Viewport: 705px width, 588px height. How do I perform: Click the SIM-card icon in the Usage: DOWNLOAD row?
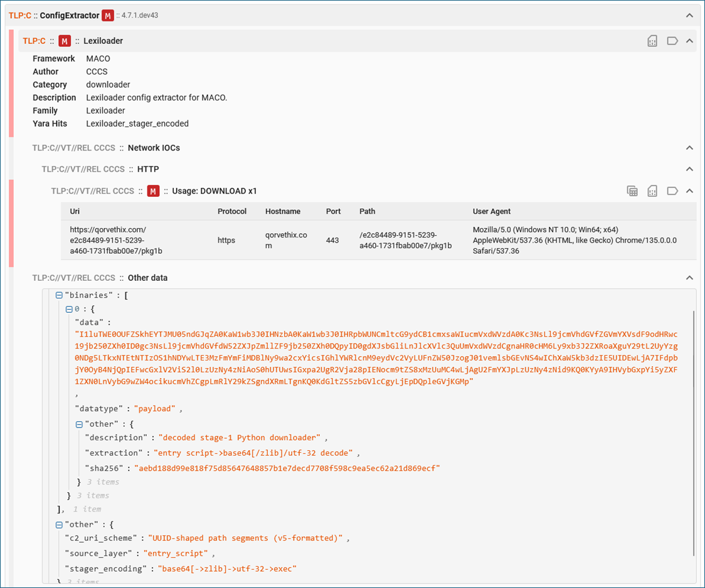pos(652,191)
